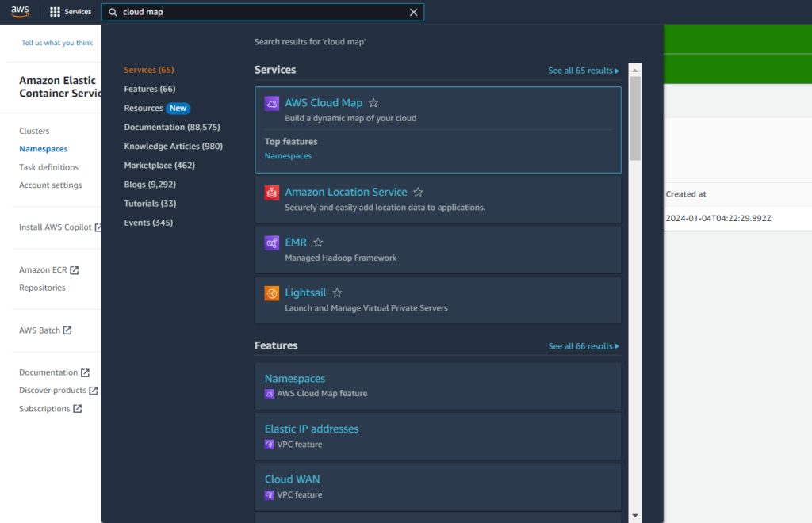
Task: Click the external link icon beside AWS Batch
Action: (67, 330)
